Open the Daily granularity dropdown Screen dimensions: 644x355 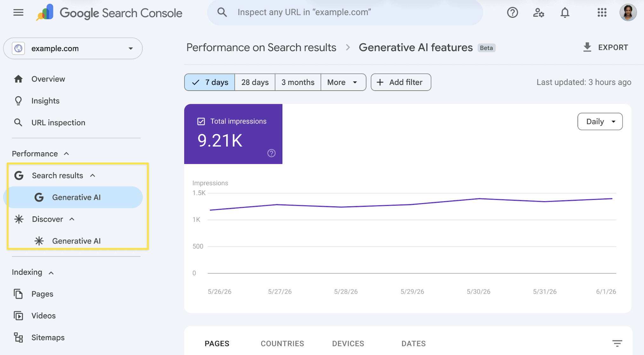click(600, 122)
